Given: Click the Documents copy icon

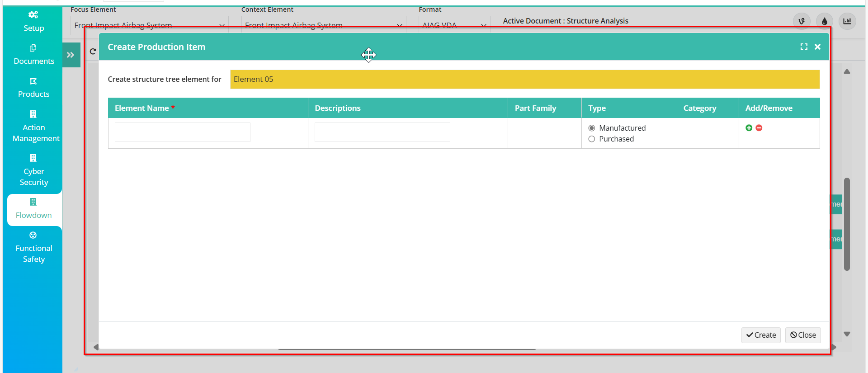Looking at the screenshot, I should click(33, 48).
